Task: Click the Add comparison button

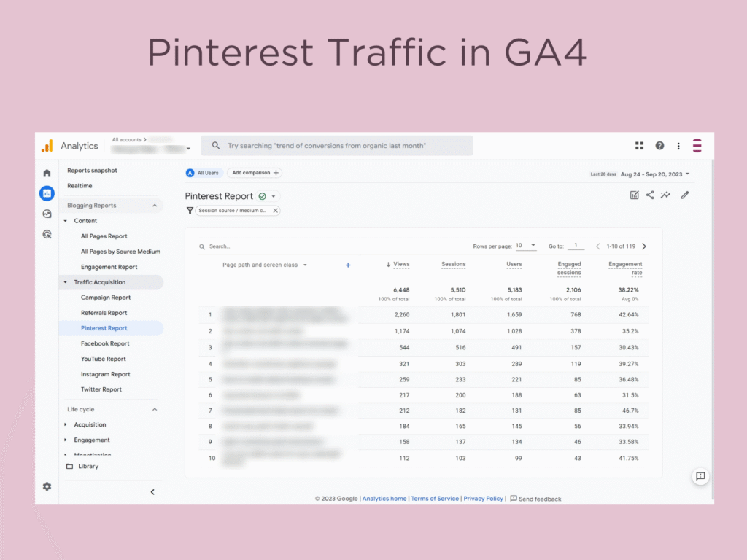Action: point(254,173)
